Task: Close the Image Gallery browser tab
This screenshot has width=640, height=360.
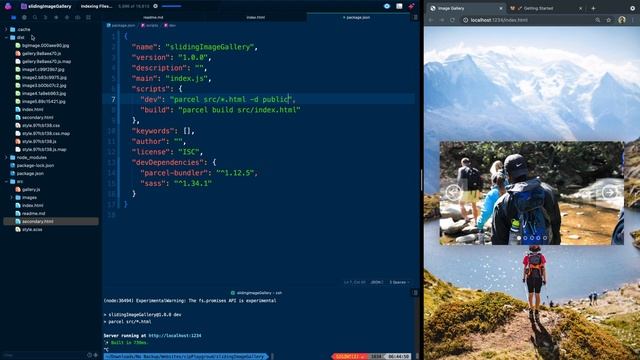Action: tap(500, 8)
